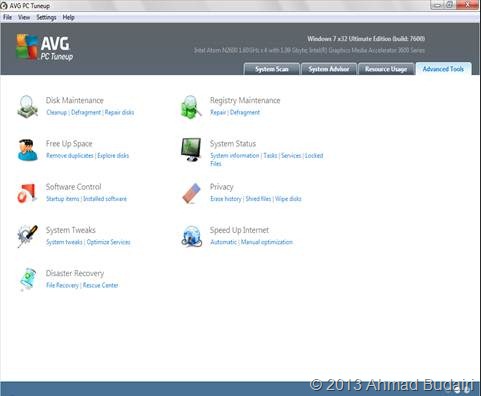Click the Registry Maintenance heading

click(245, 100)
